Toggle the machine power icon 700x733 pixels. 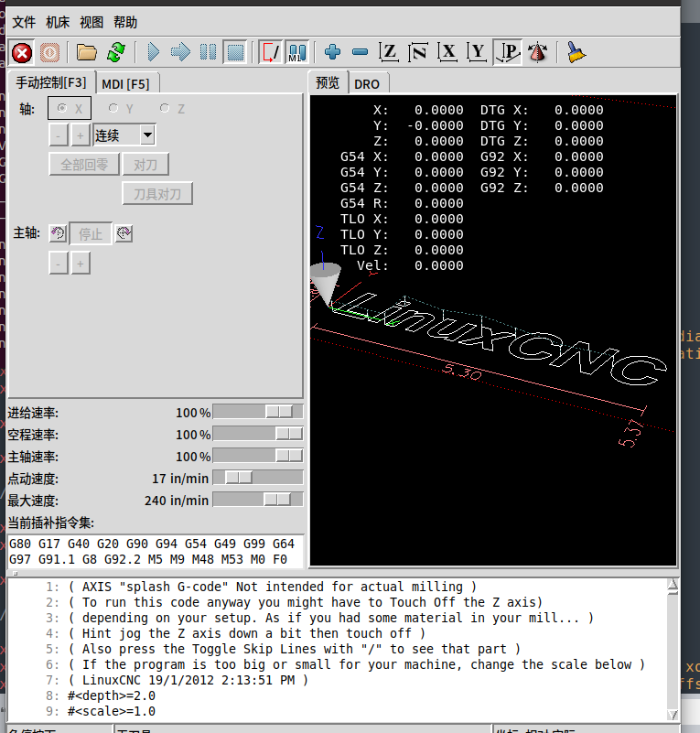[49, 52]
